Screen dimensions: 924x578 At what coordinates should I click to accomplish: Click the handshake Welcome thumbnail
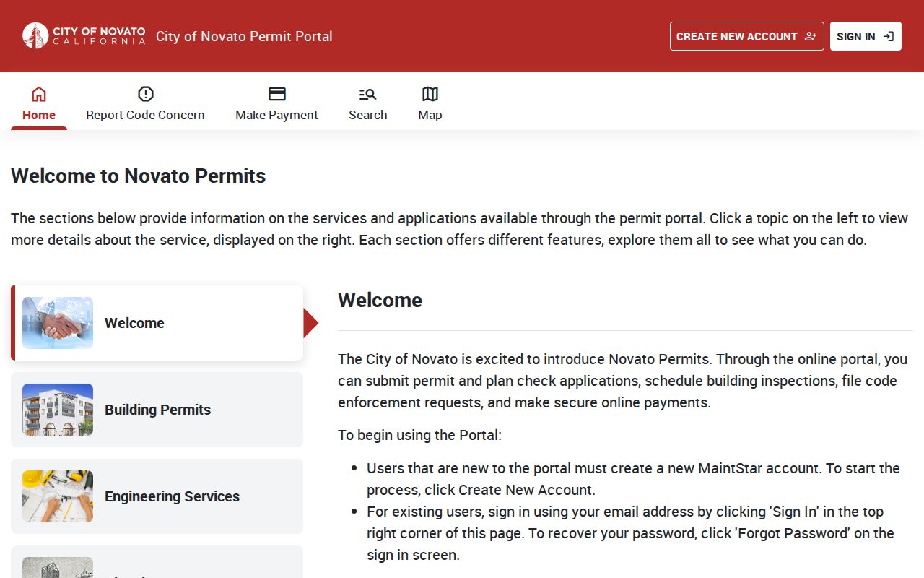pos(58,323)
